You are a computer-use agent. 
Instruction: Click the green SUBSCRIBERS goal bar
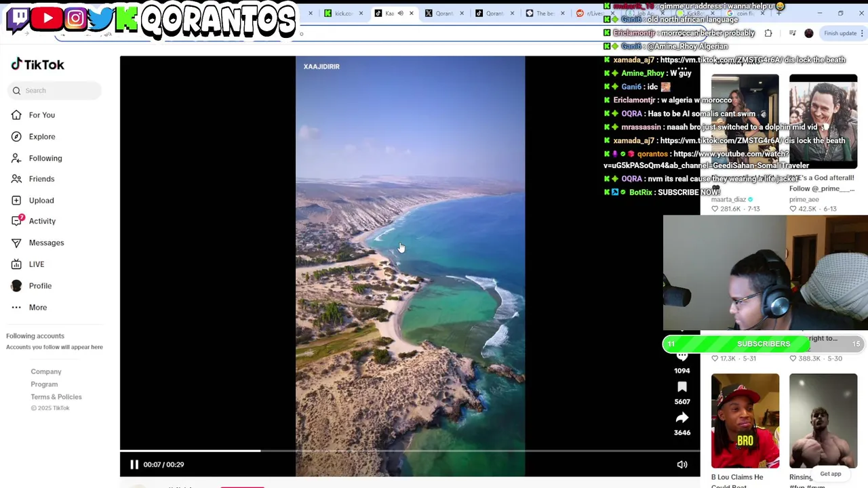tap(764, 344)
